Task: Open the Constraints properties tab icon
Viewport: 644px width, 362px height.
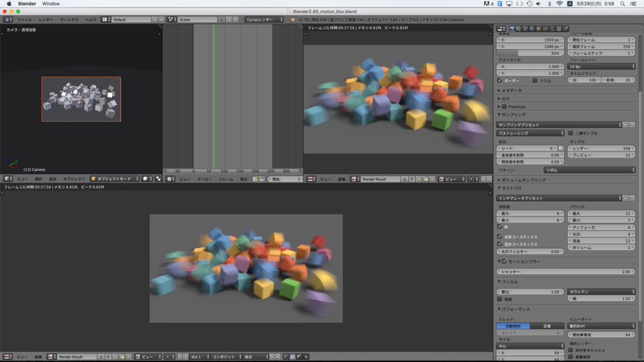Action: [x=545, y=29]
